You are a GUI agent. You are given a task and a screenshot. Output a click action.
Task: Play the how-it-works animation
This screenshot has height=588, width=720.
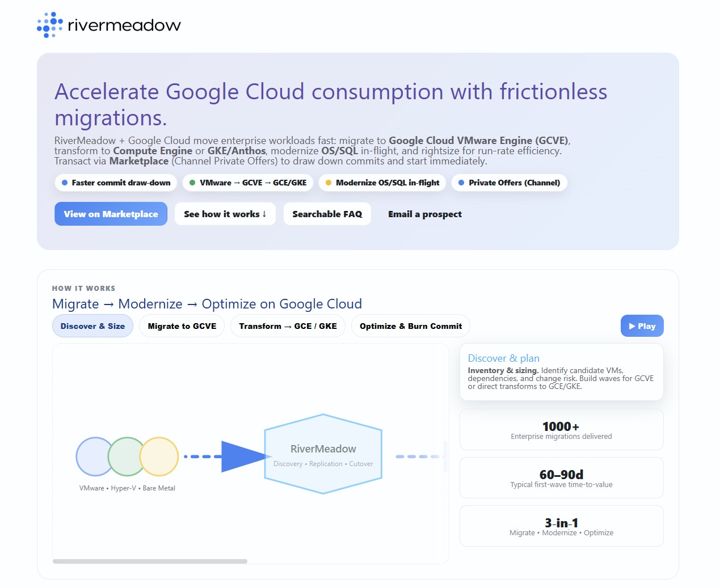click(x=642, y=326)
